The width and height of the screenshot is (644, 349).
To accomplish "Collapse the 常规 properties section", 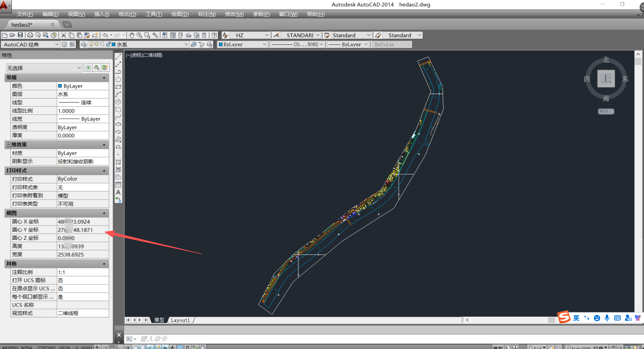I will [x=104, y=78].
